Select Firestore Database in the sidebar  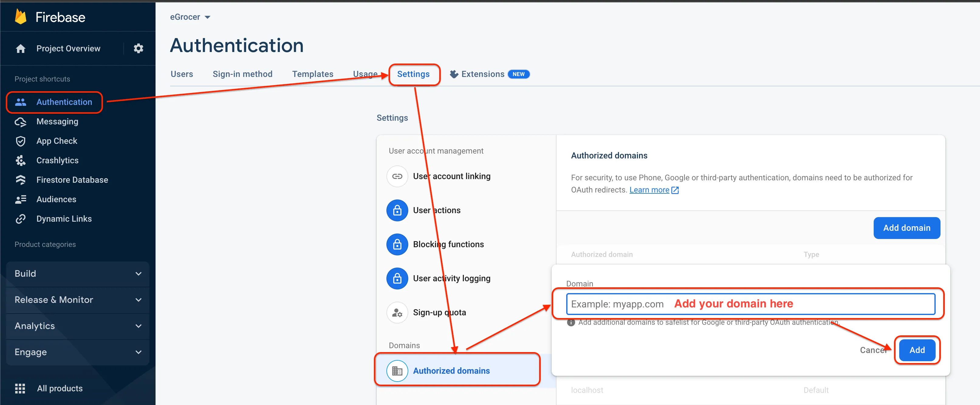point(72,180)
